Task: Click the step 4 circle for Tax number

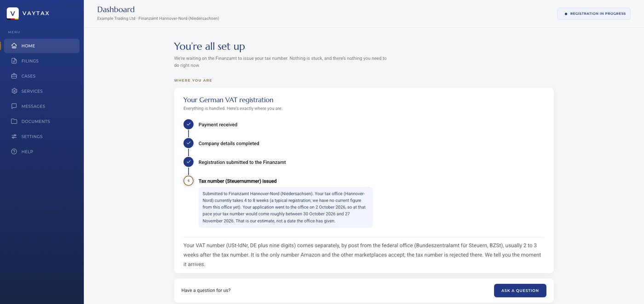Action: [188, 181]
